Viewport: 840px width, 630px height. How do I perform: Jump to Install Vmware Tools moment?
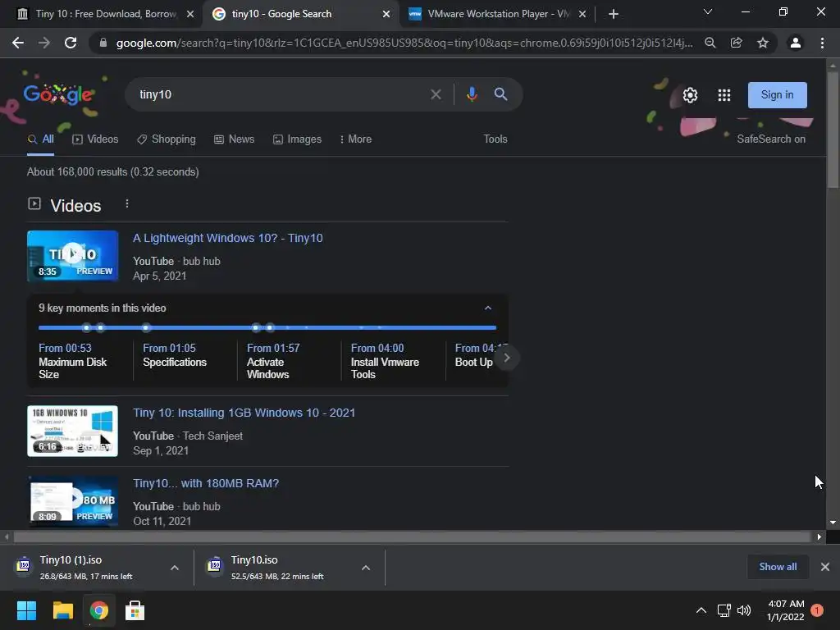pyautogui.click(x=386, y=361)
